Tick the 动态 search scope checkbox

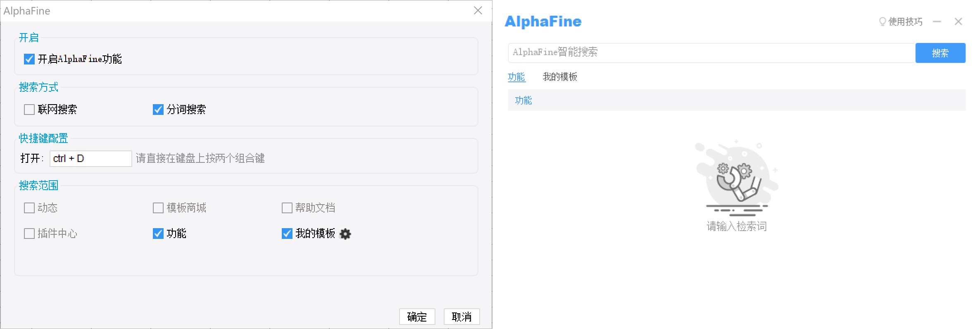(x=29, y=208)
